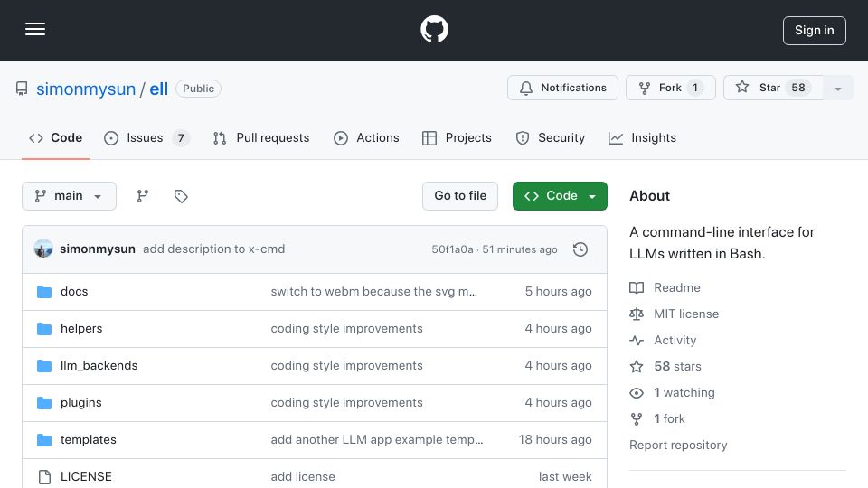The height and width of the screenshot is (488, 868).
Task: View the MIT license link
Action: tap(686, 314)
